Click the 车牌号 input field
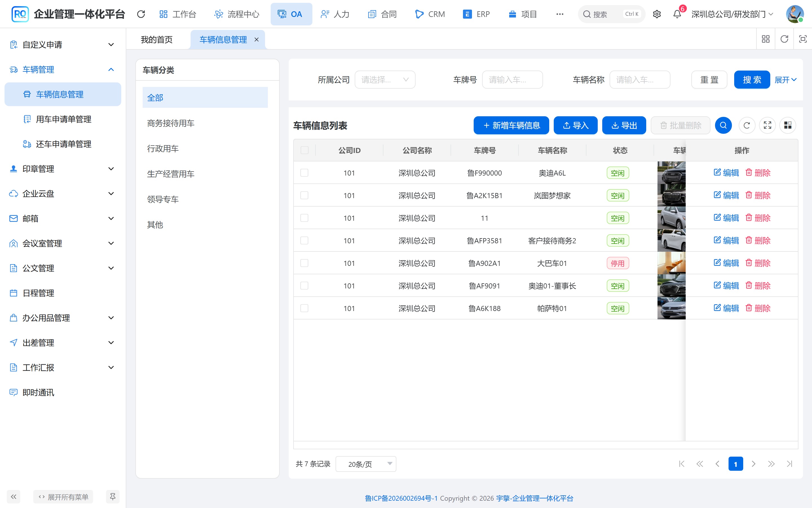This screenshot has height=508, width=812. [512, 80]
